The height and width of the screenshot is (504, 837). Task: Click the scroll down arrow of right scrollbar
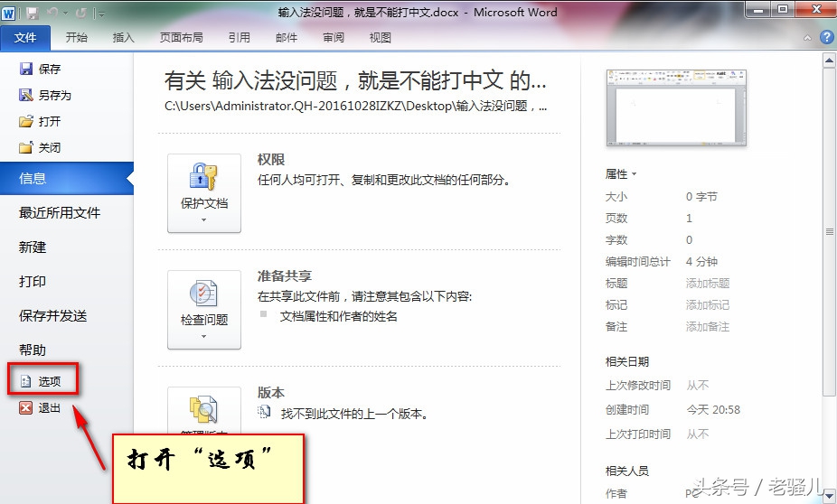coord(829,497)
